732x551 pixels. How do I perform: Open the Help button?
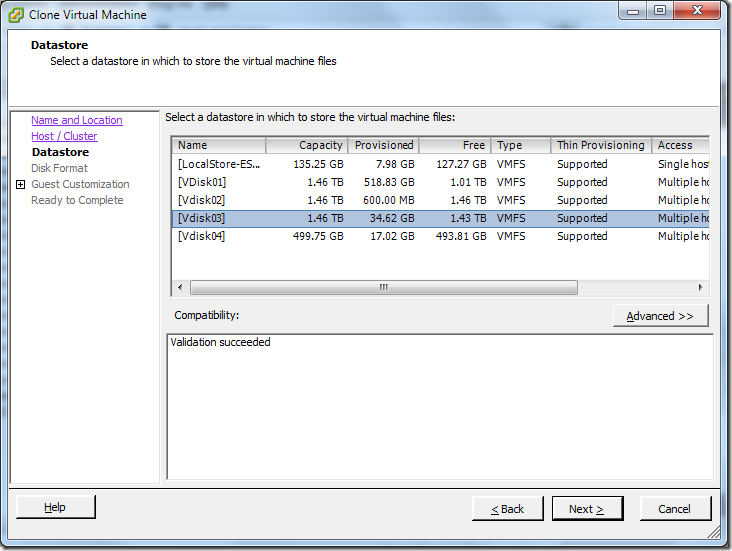coord(56,507)
